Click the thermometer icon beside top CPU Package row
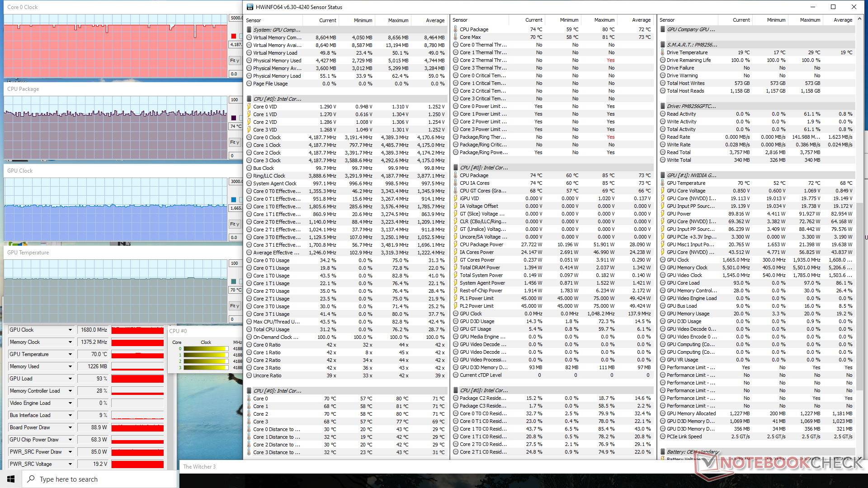The height and width of the screenshot is (488, 868). (x=456, y=29)
